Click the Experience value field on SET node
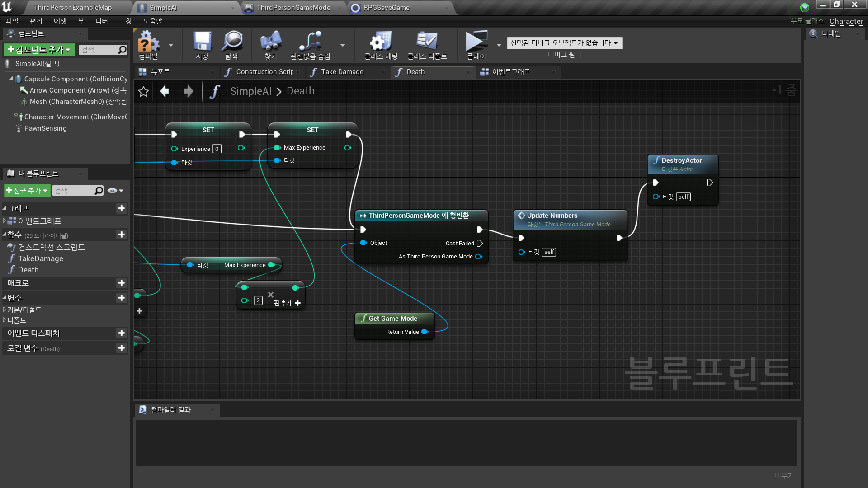Viewport: 868px width, 488px height. 217,149
